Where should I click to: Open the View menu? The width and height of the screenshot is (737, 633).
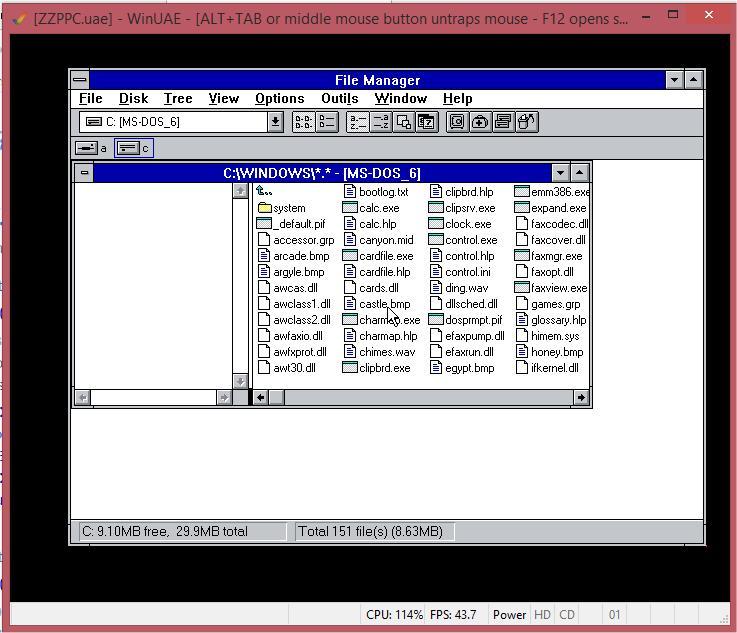[x=224, y=99]
